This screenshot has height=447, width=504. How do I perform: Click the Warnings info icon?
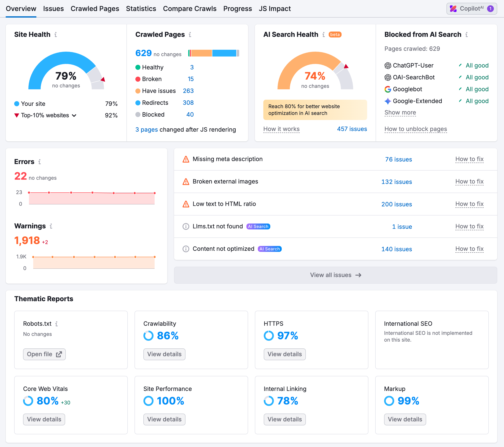point(51,226)
